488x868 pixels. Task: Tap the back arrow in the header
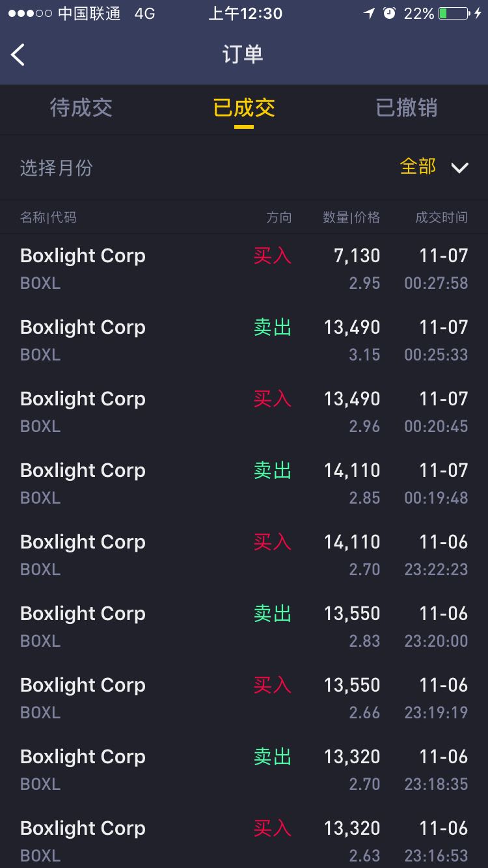(x=18, y=55)
